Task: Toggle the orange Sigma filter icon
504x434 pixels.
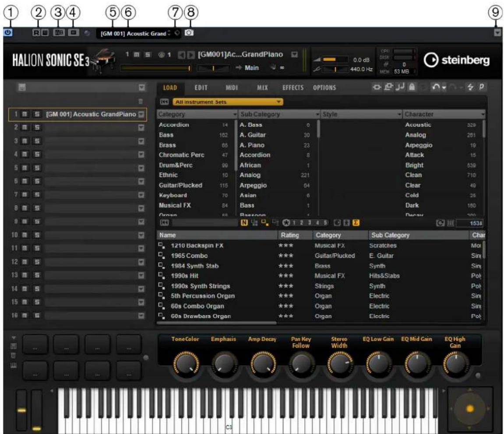Action: pos(356,223)
